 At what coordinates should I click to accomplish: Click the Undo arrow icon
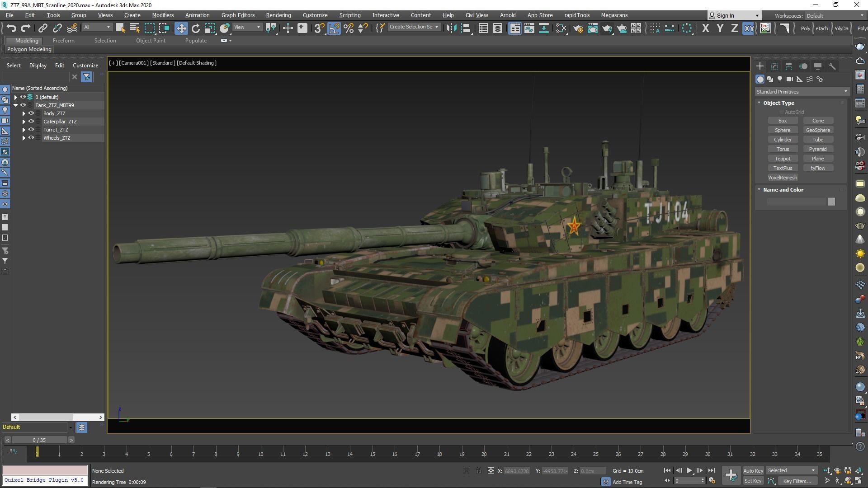coord(11,28)
